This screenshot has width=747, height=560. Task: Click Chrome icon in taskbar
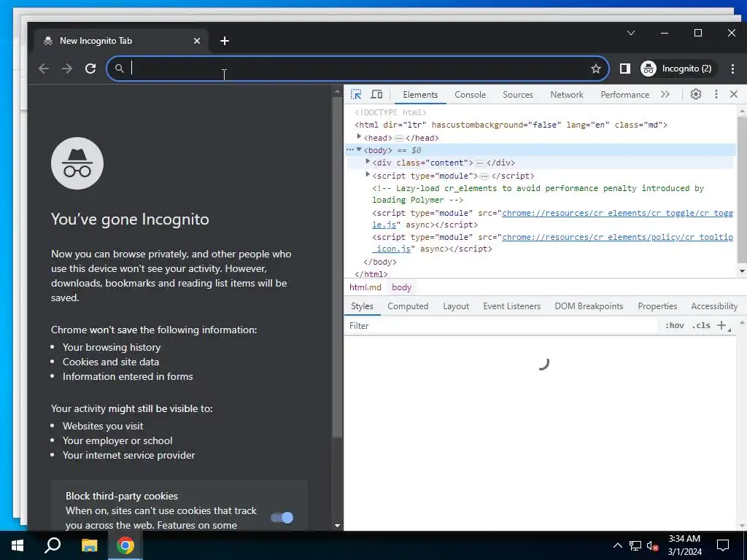125,545
